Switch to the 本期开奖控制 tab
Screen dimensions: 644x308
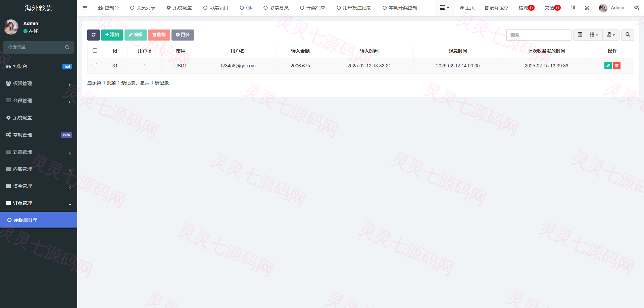point(400,8)
